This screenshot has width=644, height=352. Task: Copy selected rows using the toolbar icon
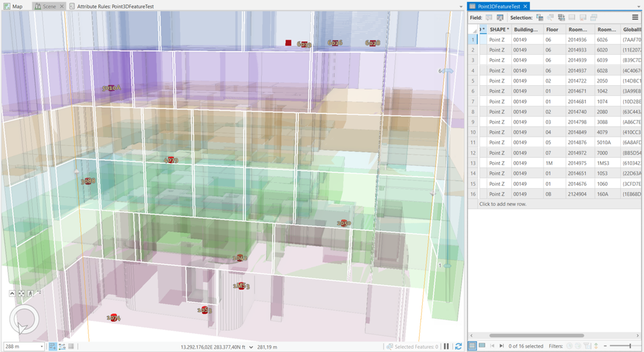tap(594, 17)
